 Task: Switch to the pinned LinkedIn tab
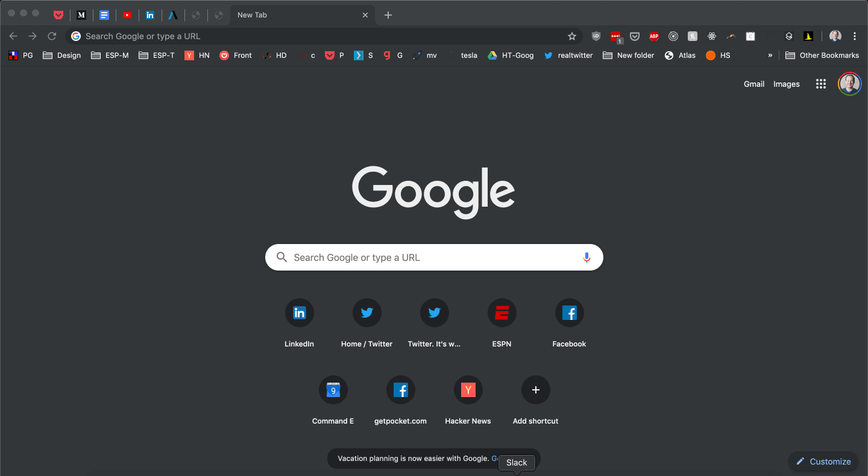150,15
